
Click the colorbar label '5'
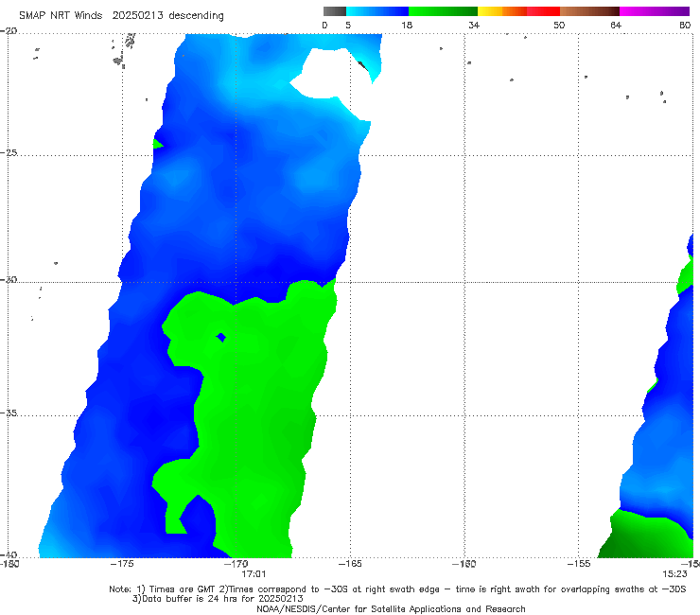(x=348, y=25)
